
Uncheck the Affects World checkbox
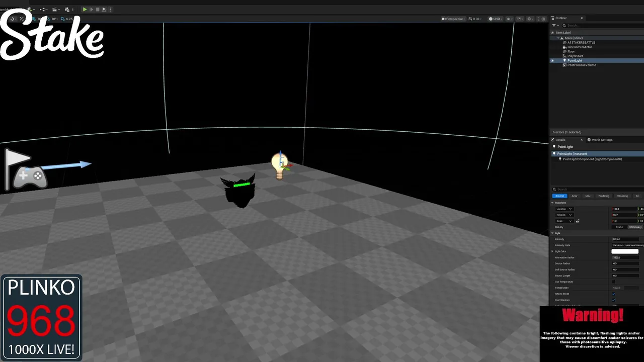613,294
